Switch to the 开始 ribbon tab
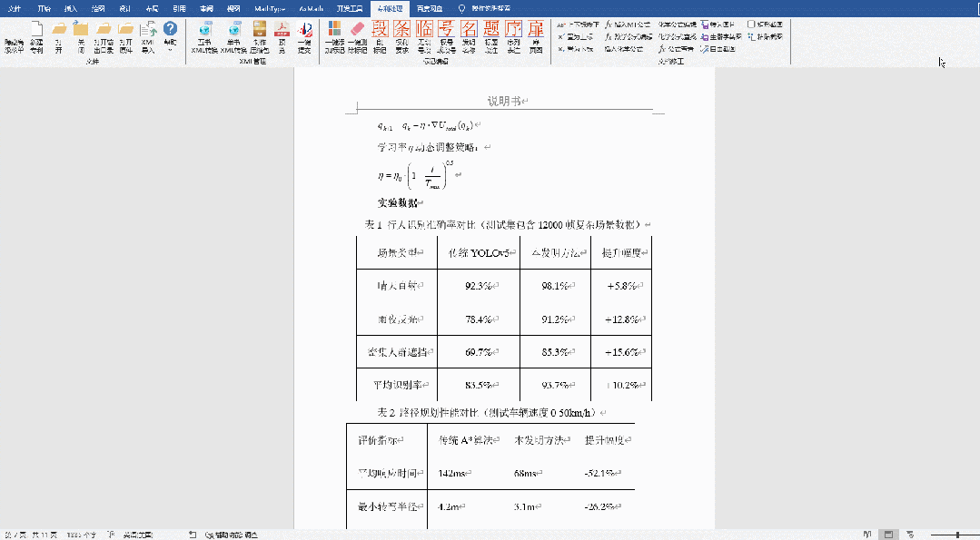The height and width of the screenshot is (540, 980). [x=44, y=9]
